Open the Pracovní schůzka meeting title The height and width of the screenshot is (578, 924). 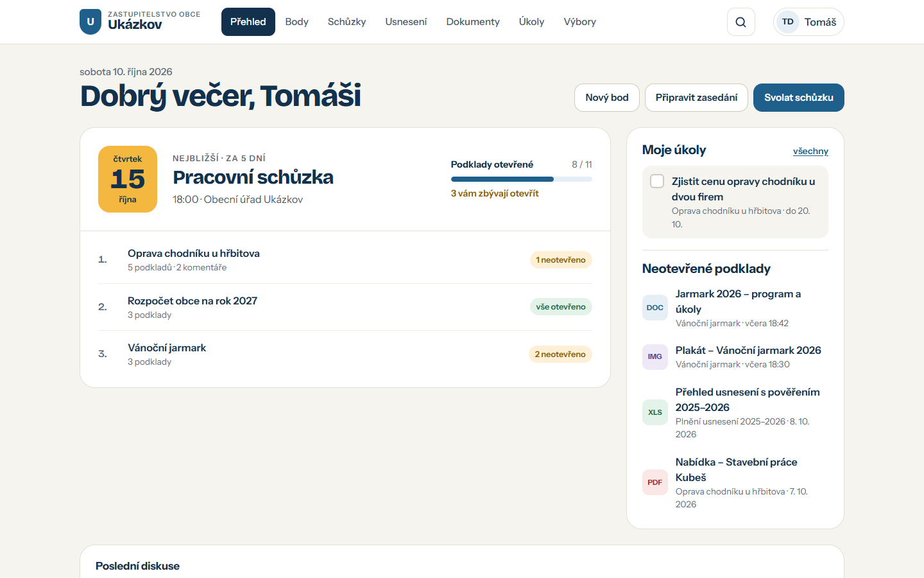[253, 177]
